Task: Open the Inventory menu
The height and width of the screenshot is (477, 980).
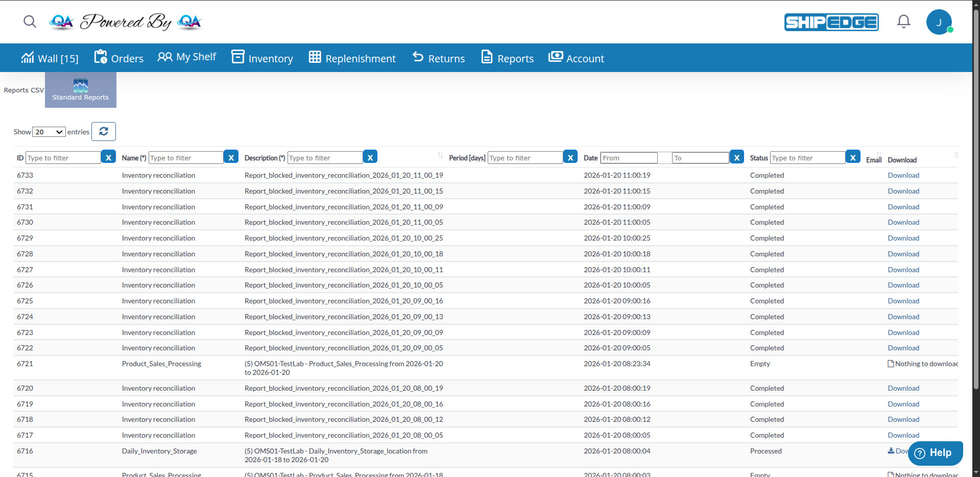Action: point(262,58)
